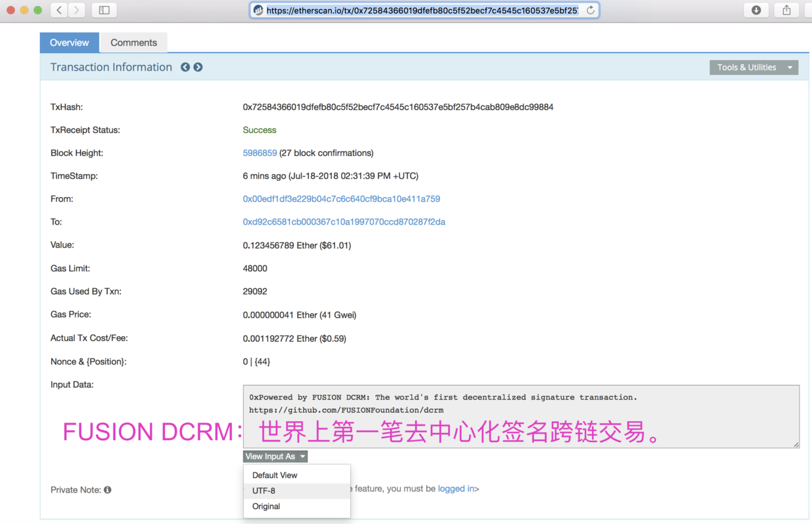Choose Original input view
This screenshot has width=812, height=524.
tap(297, 506)
